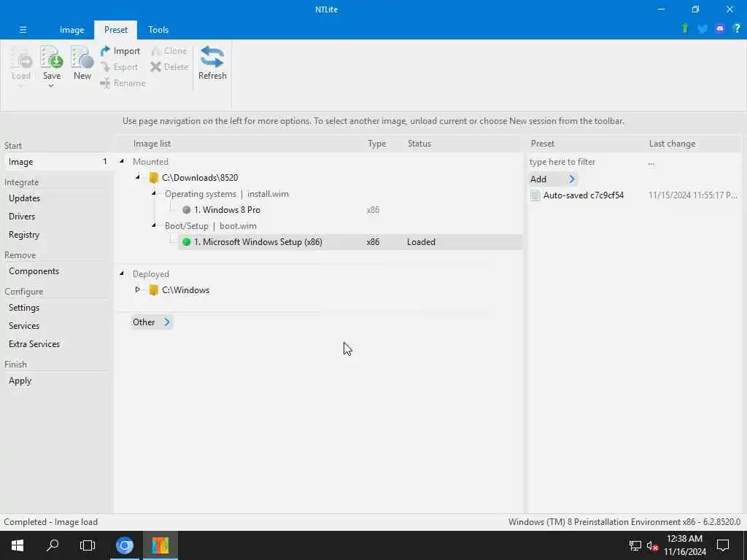747x560 pixels.
Task: Click the NTLite taskbar icon
Action: (160, 545)
